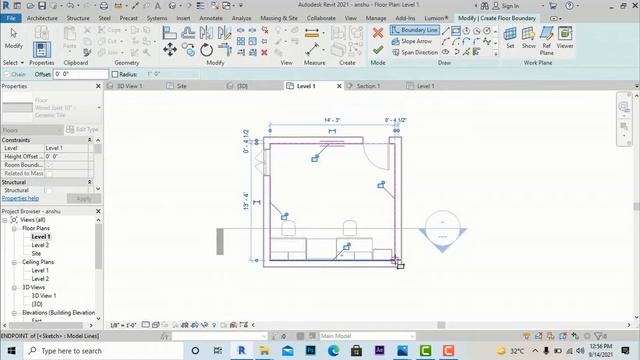
Task: Click Show work plane icon
Action: 529,37
